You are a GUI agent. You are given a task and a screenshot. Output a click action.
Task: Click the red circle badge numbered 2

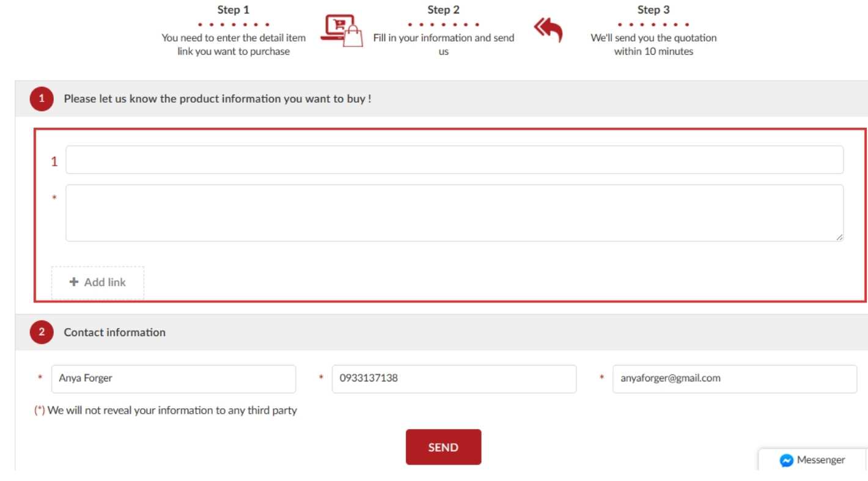point(42,332)
